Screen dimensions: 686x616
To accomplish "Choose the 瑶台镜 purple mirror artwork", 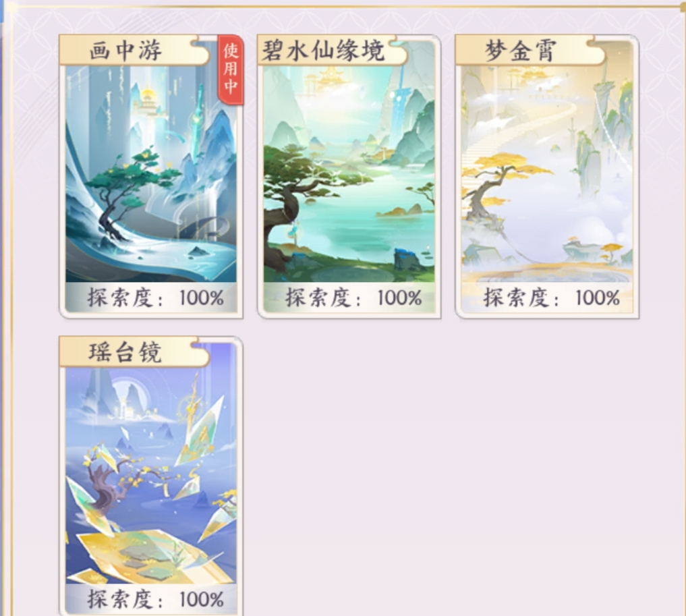I will (x=151, y=475).
